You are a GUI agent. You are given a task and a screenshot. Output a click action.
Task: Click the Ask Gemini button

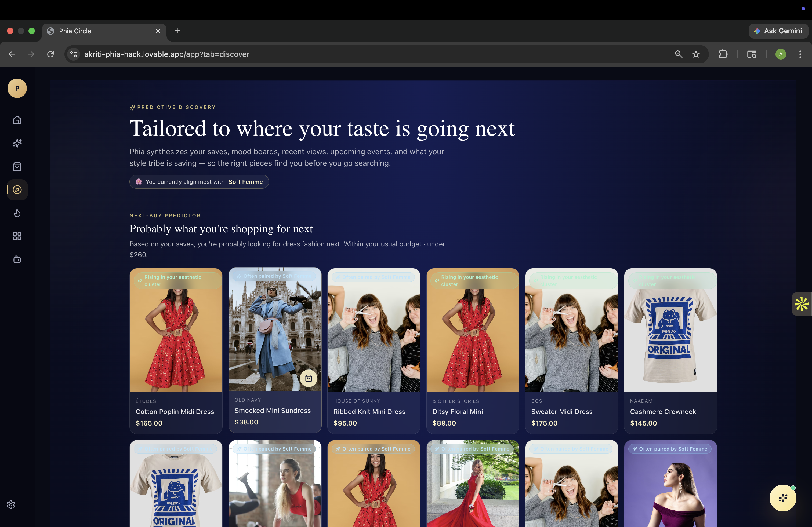coord(778,31)
